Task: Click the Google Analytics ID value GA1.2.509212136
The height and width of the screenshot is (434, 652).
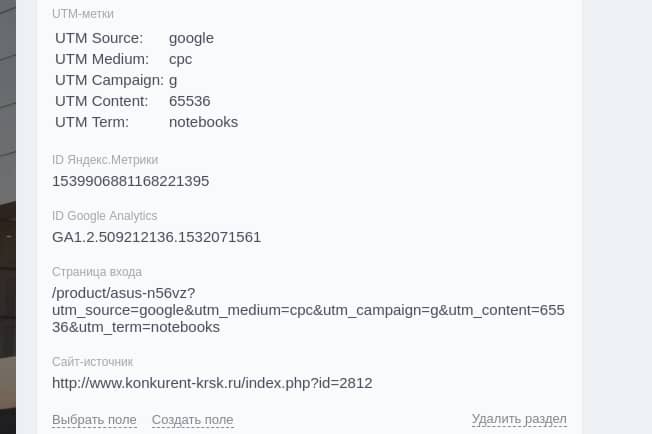Action: click(156, 237)
